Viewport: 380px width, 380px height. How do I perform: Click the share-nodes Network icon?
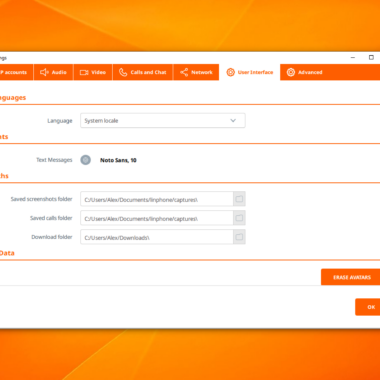[184, 72]
